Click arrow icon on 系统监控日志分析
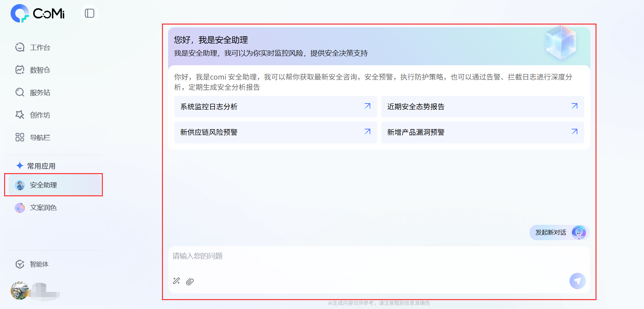 (368, 106)
